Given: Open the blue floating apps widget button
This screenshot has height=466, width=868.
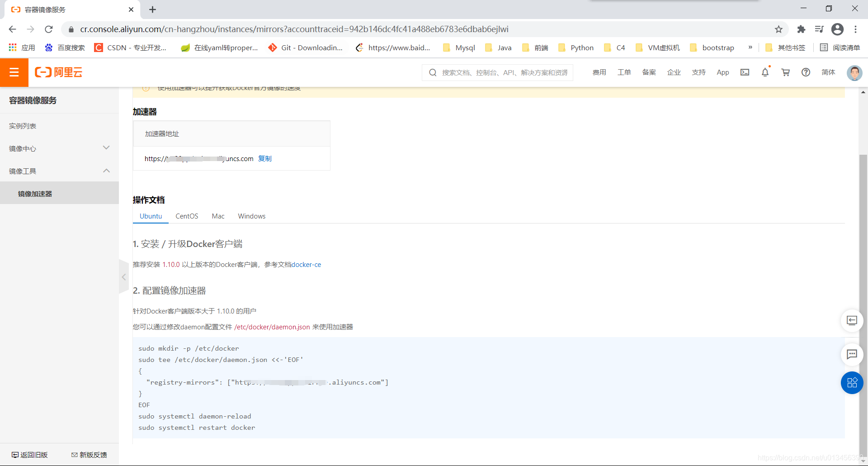Looking at the screenshot, I should point(852,383).
